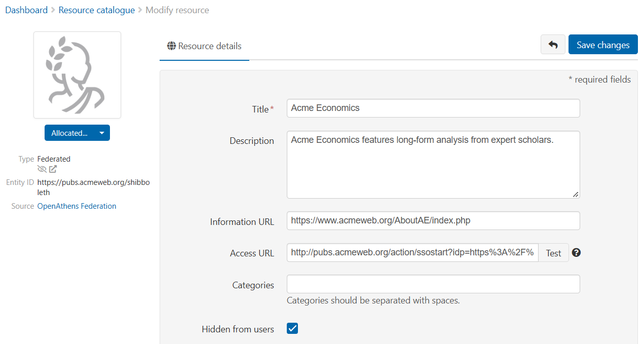Open the Access URL help icon
Screen dimensions: 644x344
(576, 252)
